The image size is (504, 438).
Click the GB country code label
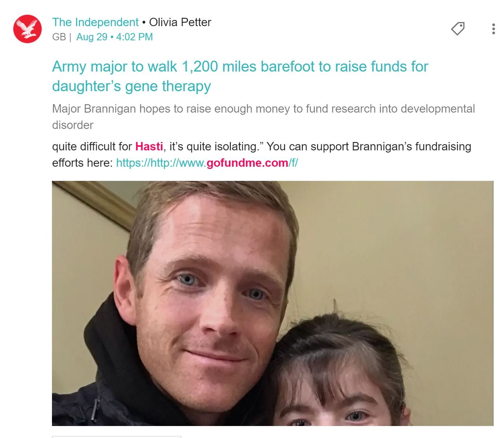pos(59,37)
